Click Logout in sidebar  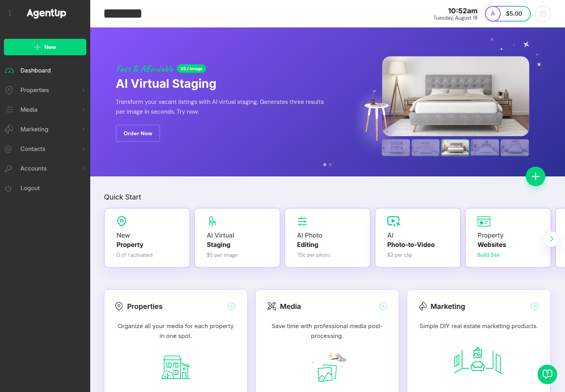point(45,188)
